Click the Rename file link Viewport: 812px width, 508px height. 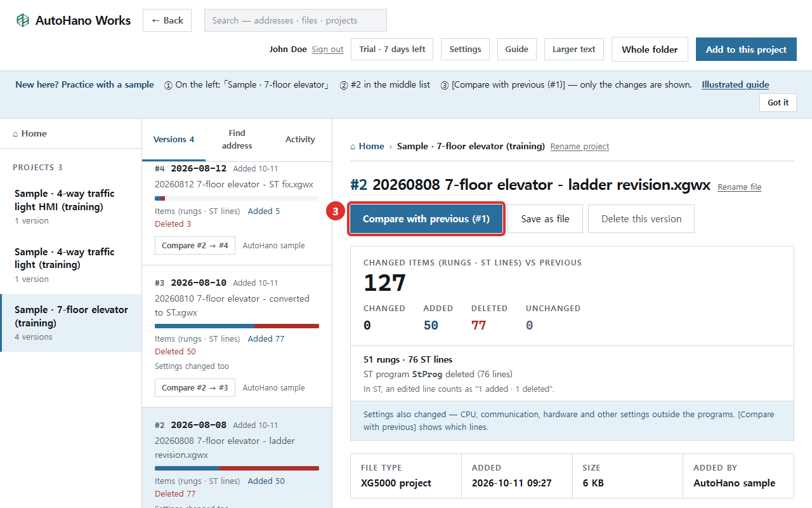tap(739, 187)
